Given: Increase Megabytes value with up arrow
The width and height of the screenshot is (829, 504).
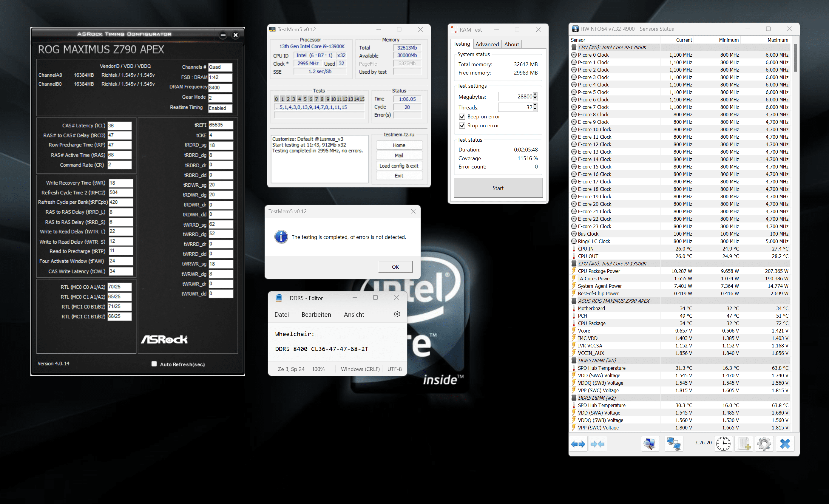Looking at the screenshot, I should click(x=535, y=95).
